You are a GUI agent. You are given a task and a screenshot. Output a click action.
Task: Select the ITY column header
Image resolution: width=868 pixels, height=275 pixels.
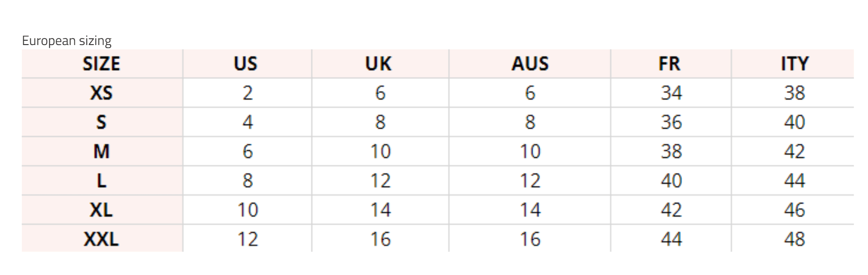tap(795, 64)
